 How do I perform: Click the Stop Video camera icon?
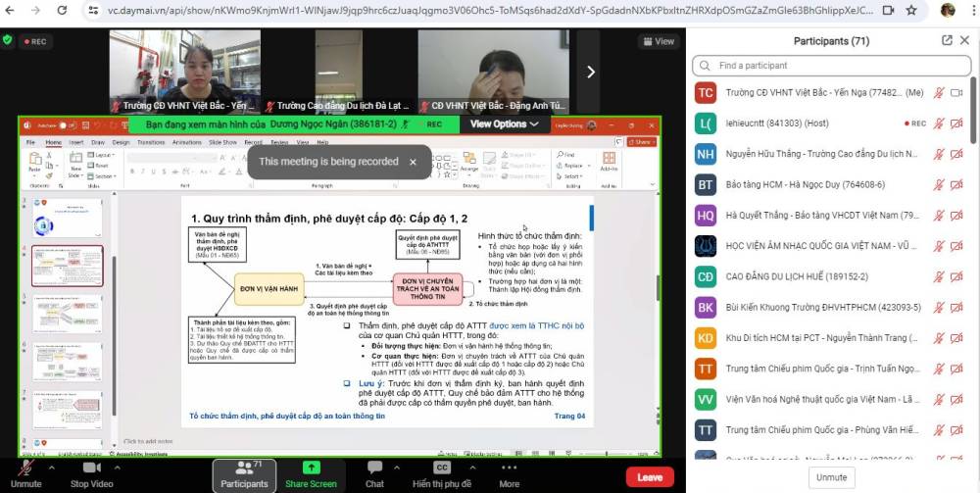click(x=92, y=468)
